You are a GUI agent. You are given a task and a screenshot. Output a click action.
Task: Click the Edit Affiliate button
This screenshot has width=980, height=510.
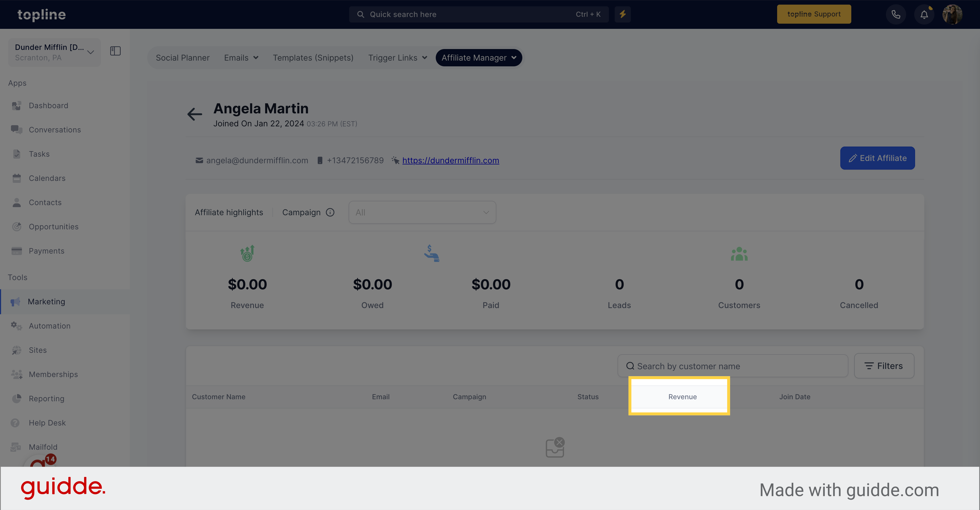point(877,158)
